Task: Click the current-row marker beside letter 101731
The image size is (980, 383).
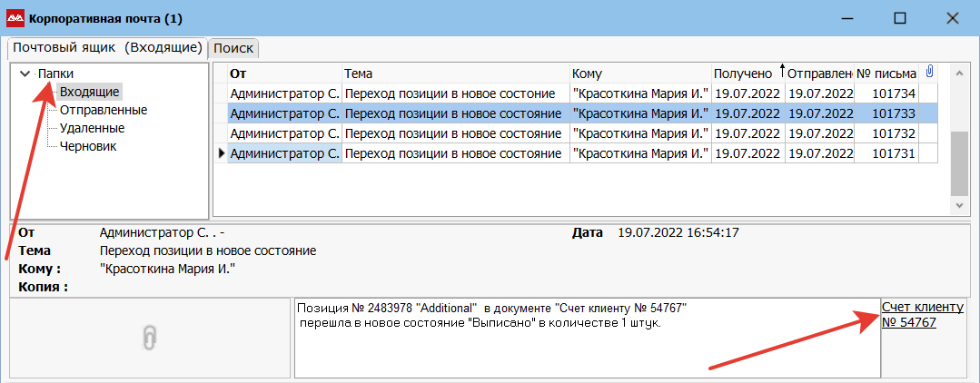Action: 222,153
